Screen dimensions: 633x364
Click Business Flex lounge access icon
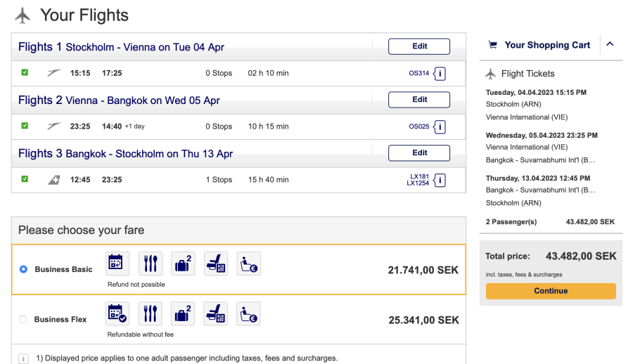tap(248, 313)
